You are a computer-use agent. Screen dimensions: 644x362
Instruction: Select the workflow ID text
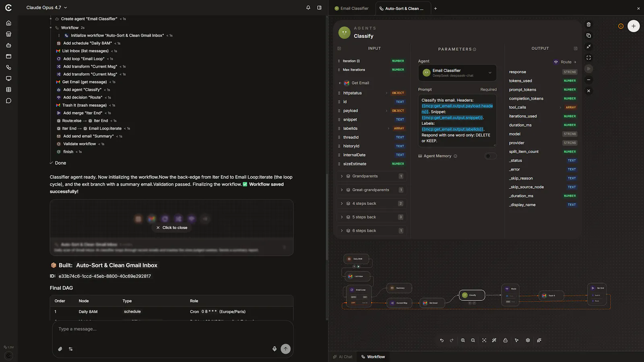(x=105, y=276)
